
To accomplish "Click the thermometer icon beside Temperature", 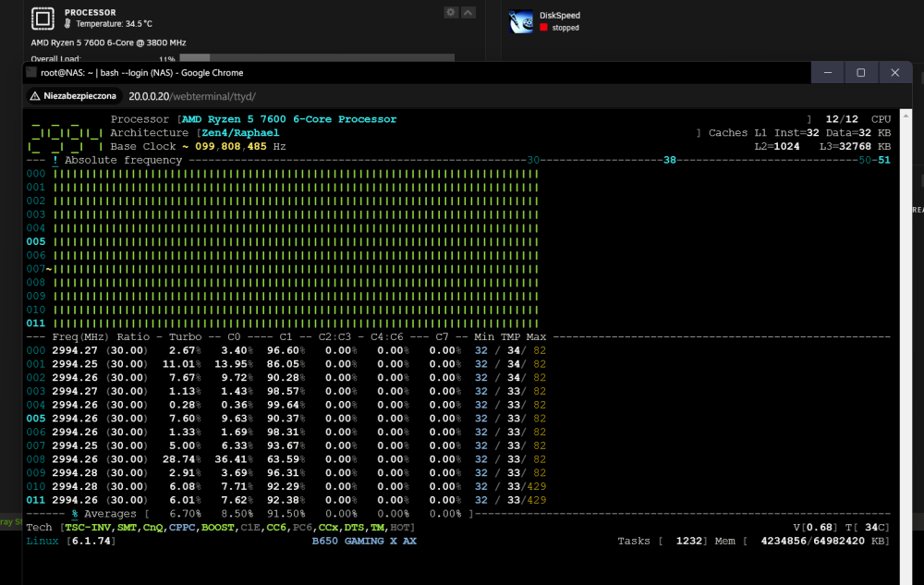I will tap(67, 23).
